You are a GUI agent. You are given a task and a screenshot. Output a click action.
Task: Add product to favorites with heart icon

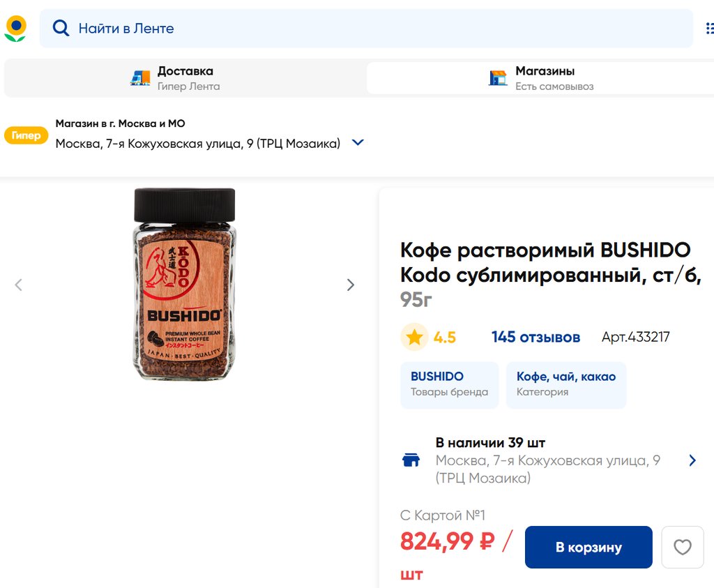pyautogui.click(x=683, y=548)
